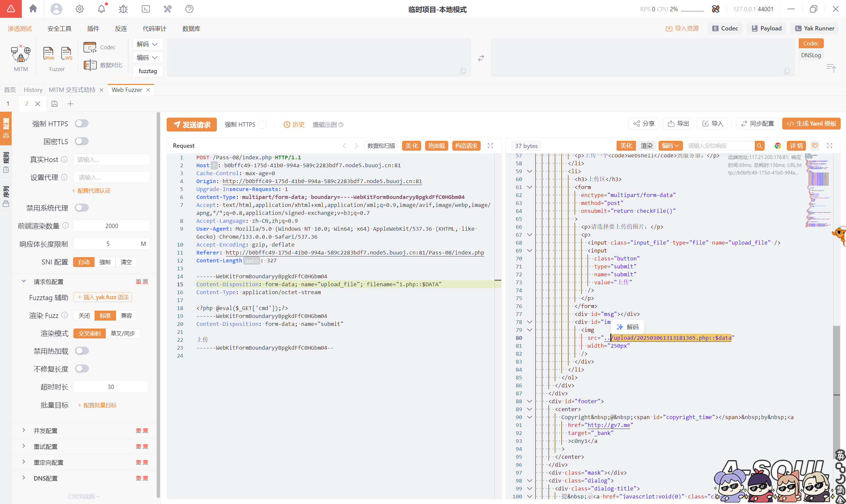
Task: Check the 强制 HTTPS checkbox near send button
Action: coord(262,125)
